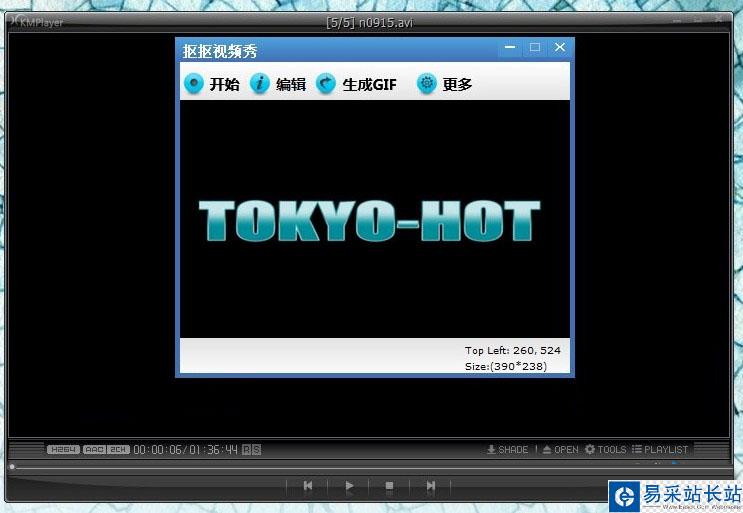This screenshot has width=743, height=513.
Task: Click the [5/5] n0915.avi title text
Action: pyautogui.click(x=370, y=22)
